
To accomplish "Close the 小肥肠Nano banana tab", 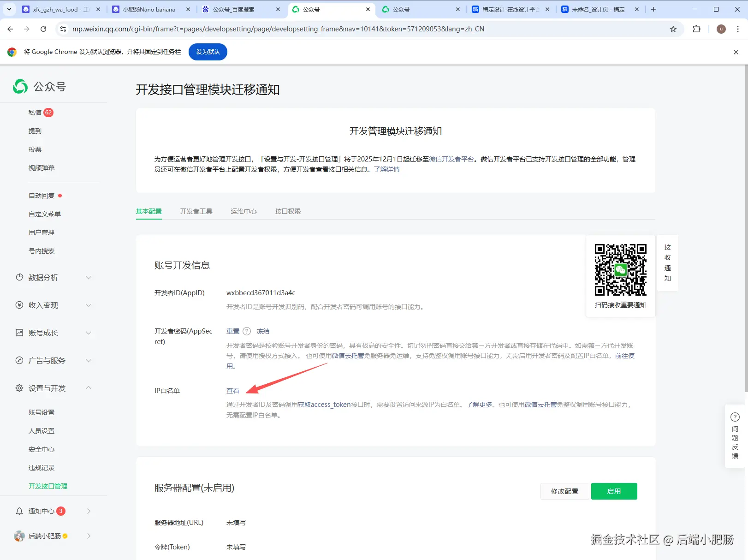I will coord(188,9).
